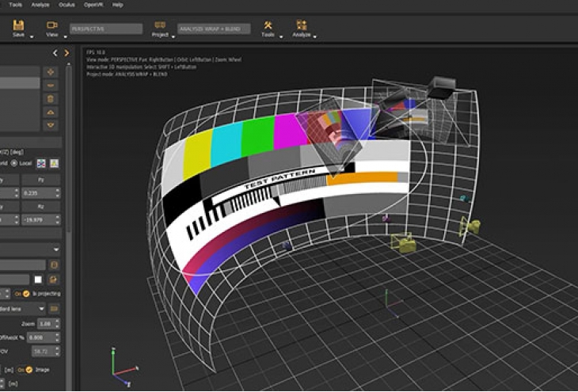The image size is (578, 392).
Task: Click the ANALYSIS WRAP + BLEND field
Action: [x=214, y=29]
